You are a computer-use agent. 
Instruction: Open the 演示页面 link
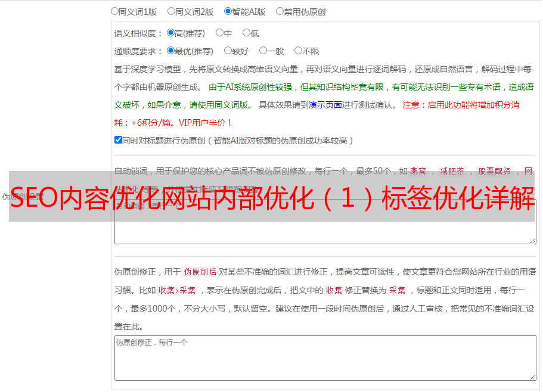click(325, 105)
